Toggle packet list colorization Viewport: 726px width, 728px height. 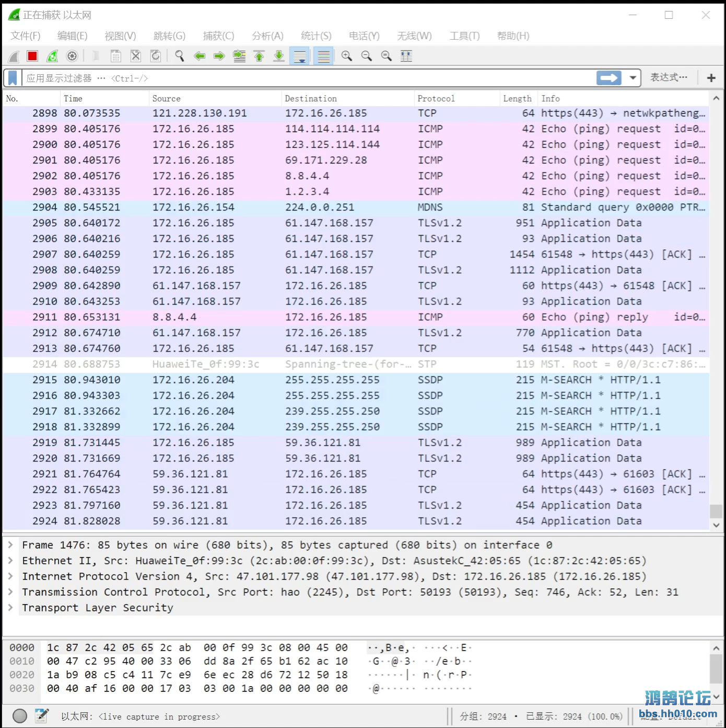click(x=323, y=56)
